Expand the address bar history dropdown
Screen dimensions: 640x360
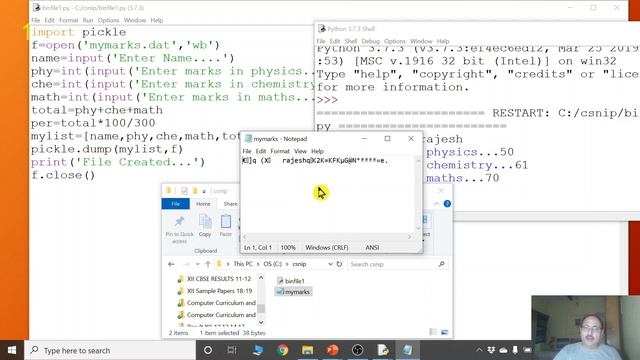click(330, 264)
